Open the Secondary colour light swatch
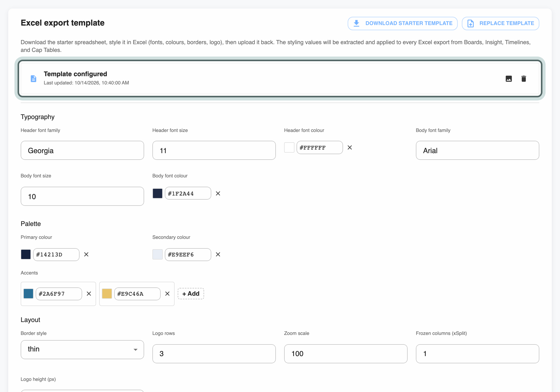The image size is (560, 392). point(158,254)
